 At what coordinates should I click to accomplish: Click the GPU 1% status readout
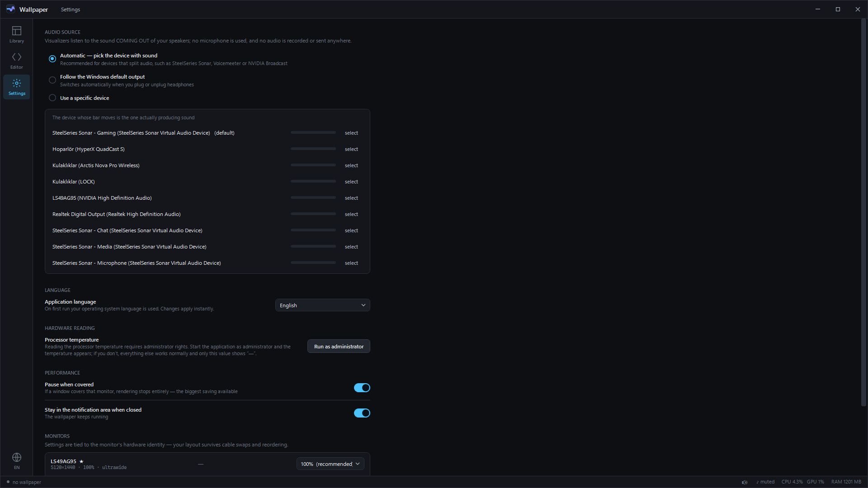(816, 482)
